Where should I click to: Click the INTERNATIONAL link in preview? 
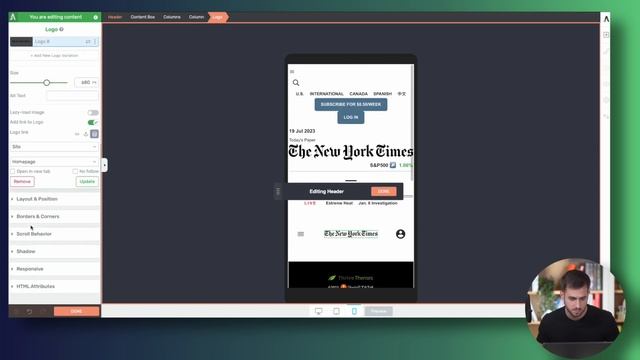tap(326, 94)
